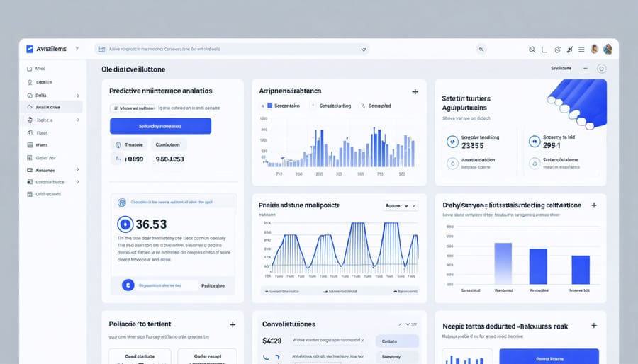The height and width of the screenshot is (364, 638).
Task: Click the wide blue button in Predictive card
Action: [160, 126]
